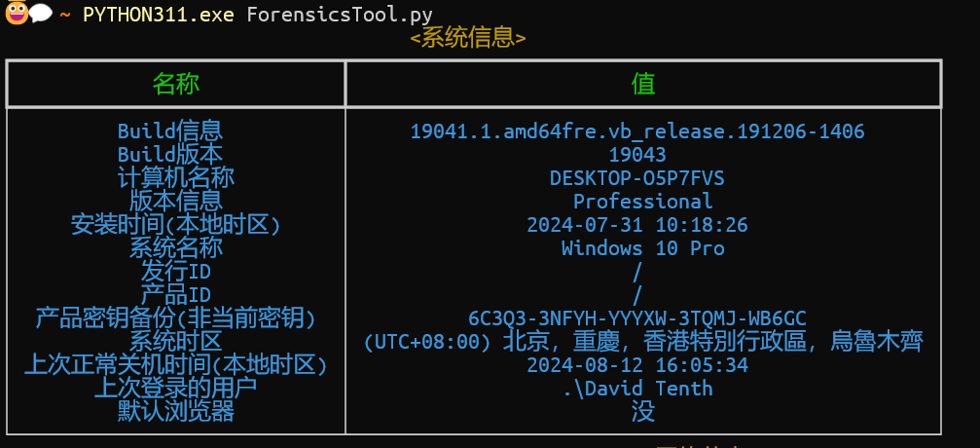Click the shutdown time 2024-08-12 16:05:34
Viewport: 980px width, 448px height.
point(637,365)
